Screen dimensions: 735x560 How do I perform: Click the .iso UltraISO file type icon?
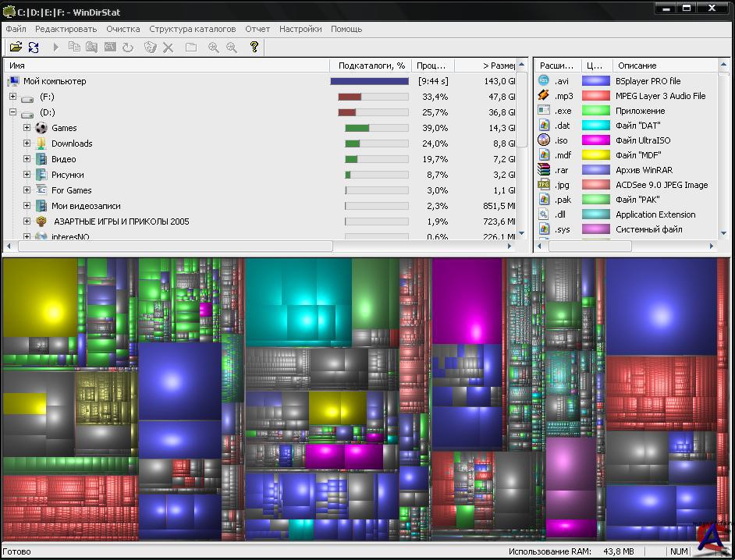point(544,140)
